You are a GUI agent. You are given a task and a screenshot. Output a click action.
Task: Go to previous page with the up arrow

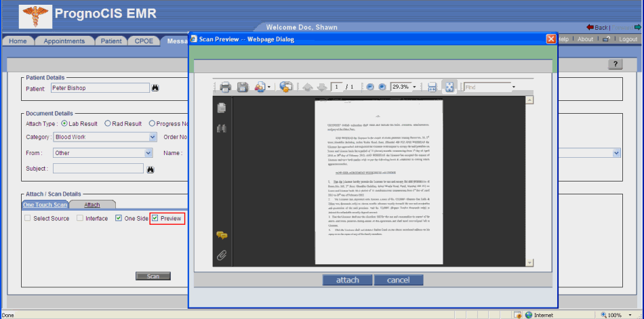pyautogui.click(x=308, y=87)
